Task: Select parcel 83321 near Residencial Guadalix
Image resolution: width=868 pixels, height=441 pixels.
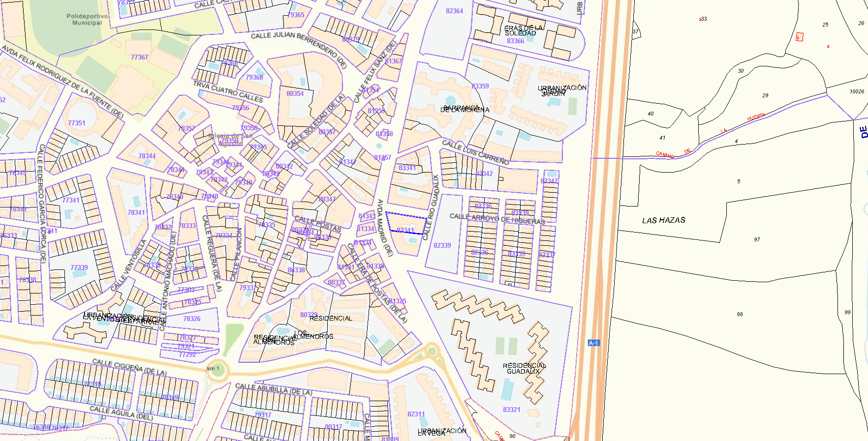Action: tap(511, 410)
